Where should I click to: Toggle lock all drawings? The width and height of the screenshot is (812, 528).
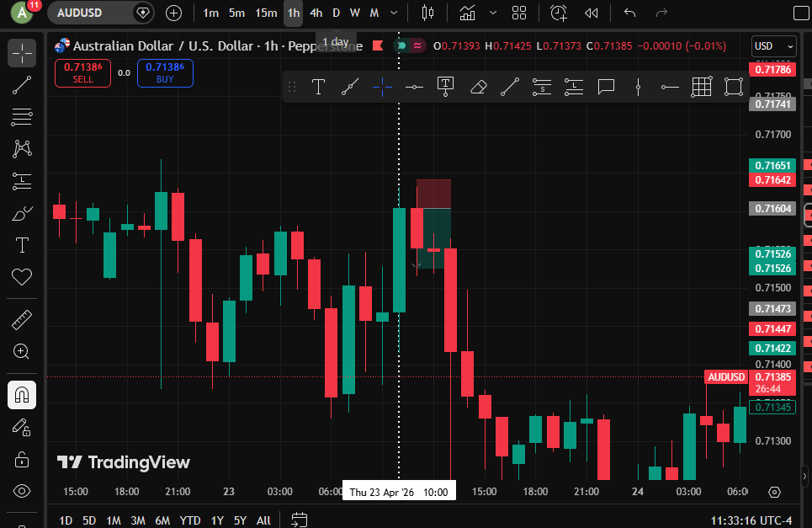pos(22,460)
